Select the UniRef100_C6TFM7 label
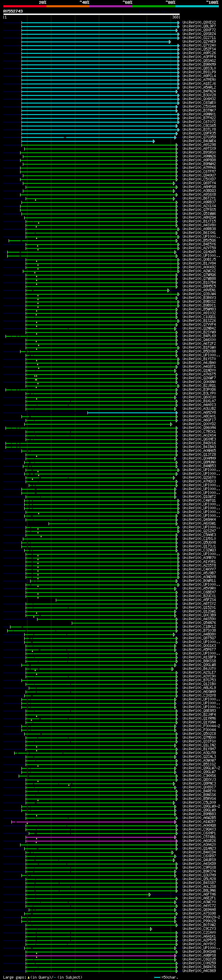 tap(199, 172)
